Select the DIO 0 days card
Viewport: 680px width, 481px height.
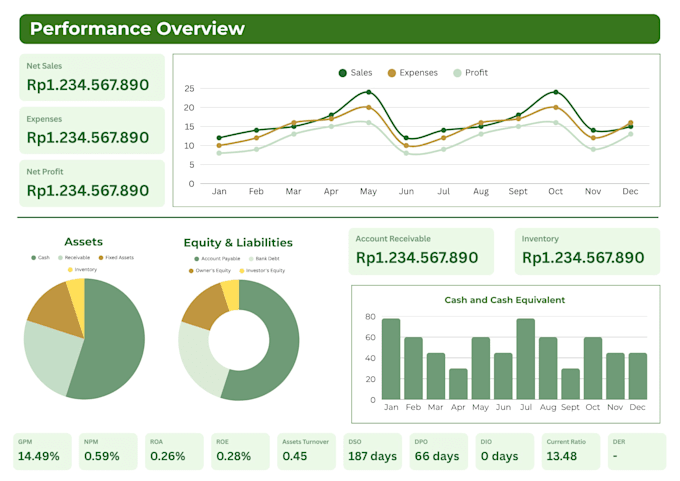[505, 452]
